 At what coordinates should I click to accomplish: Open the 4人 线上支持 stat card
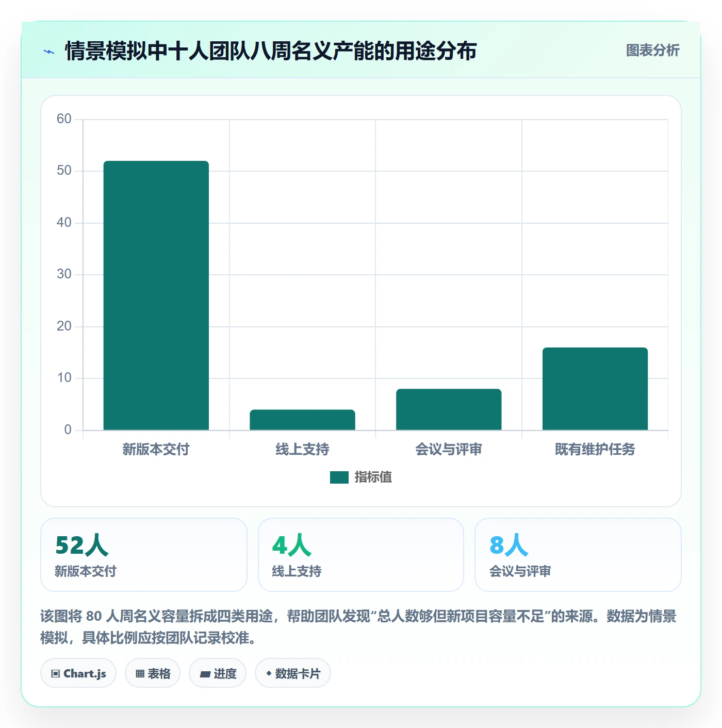pos(361,555)
